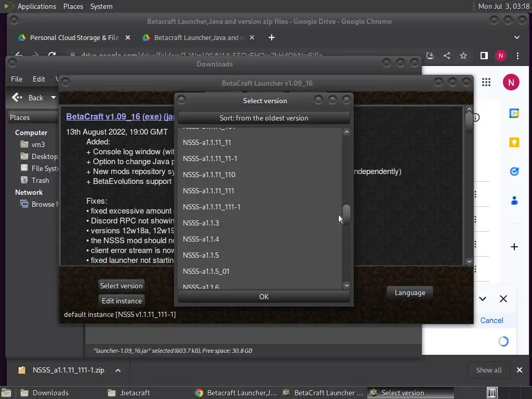532x399 pixels.
Task: Reload page in Chrome
Action: [x=52, y=55]
